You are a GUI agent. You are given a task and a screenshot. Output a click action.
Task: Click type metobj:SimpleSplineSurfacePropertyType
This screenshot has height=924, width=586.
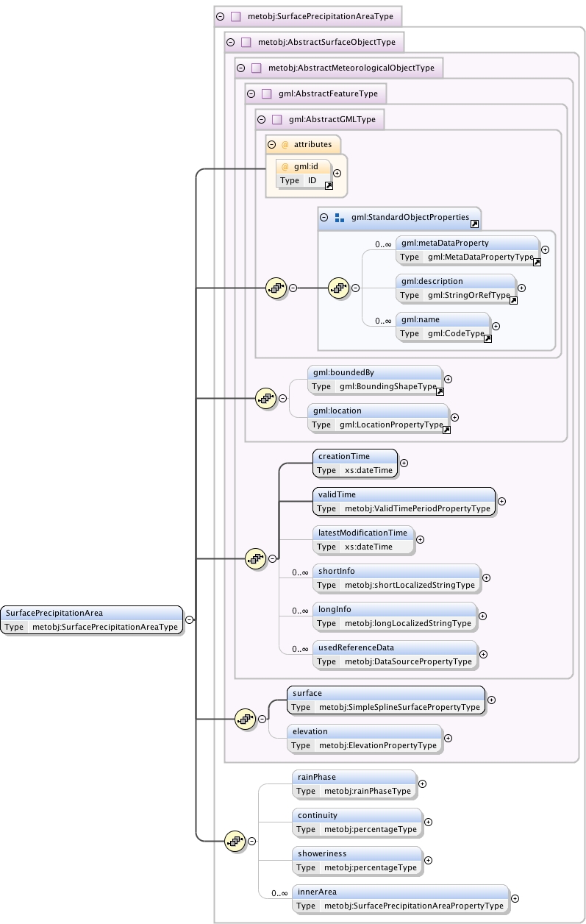tap(400, 707)
